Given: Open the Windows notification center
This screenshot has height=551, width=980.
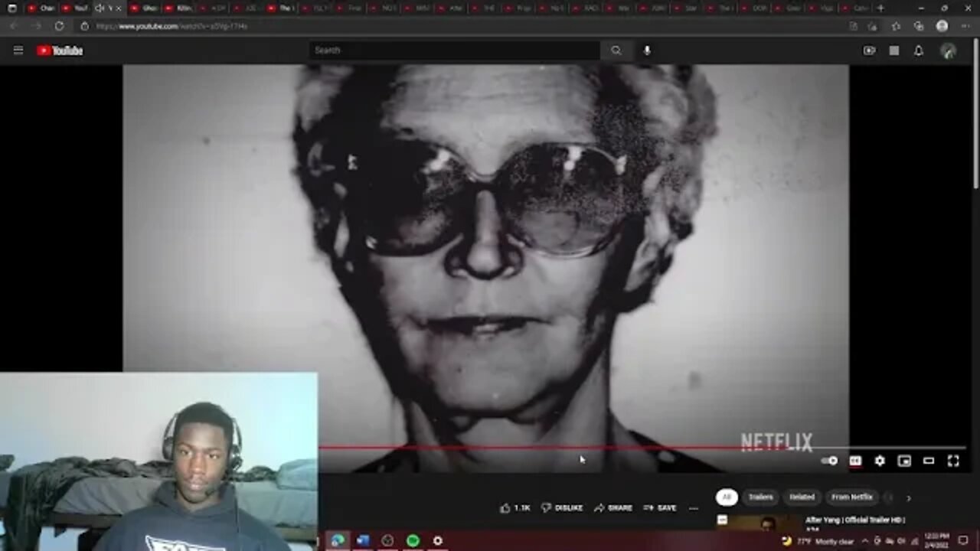Looking at the screenshot, I should 963,540.
